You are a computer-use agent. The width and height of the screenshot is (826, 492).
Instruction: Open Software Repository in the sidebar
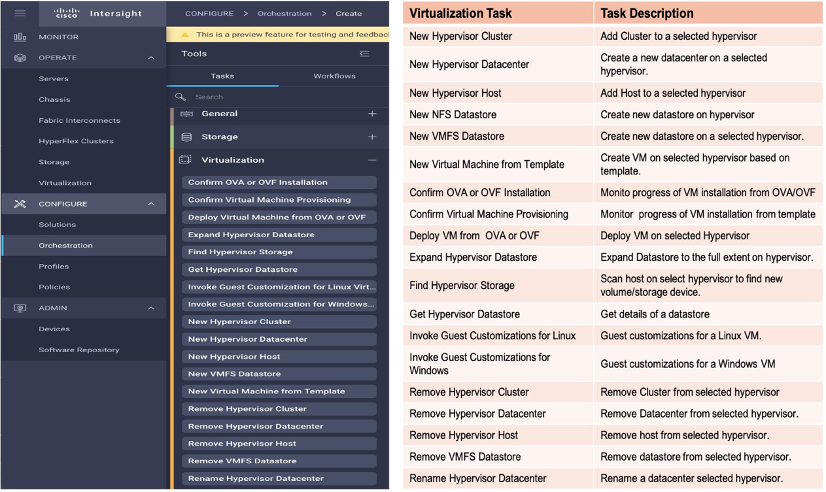[x=79, y=350]
